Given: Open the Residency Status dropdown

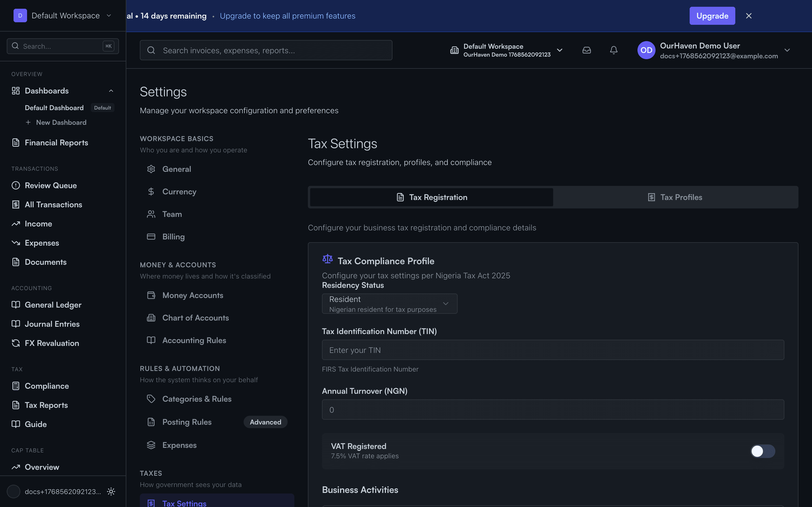Looking at the screenshot, I should [389, 303].
